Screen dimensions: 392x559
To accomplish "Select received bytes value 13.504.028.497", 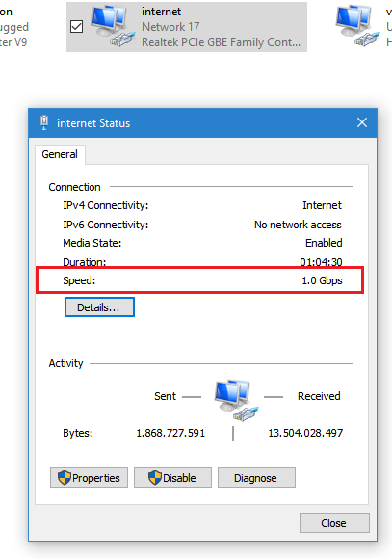I will pyautogui.click(x=305, y=433).
